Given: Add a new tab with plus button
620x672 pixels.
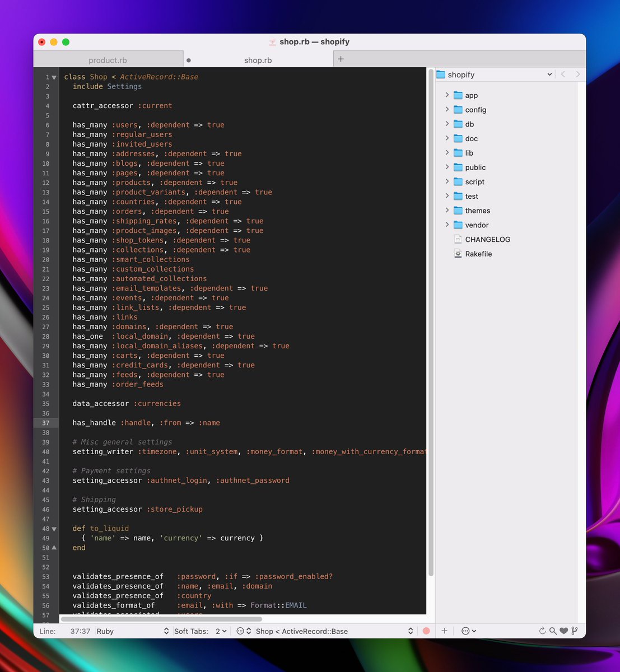Looking at the screenshot, I should tap(341, 59).
